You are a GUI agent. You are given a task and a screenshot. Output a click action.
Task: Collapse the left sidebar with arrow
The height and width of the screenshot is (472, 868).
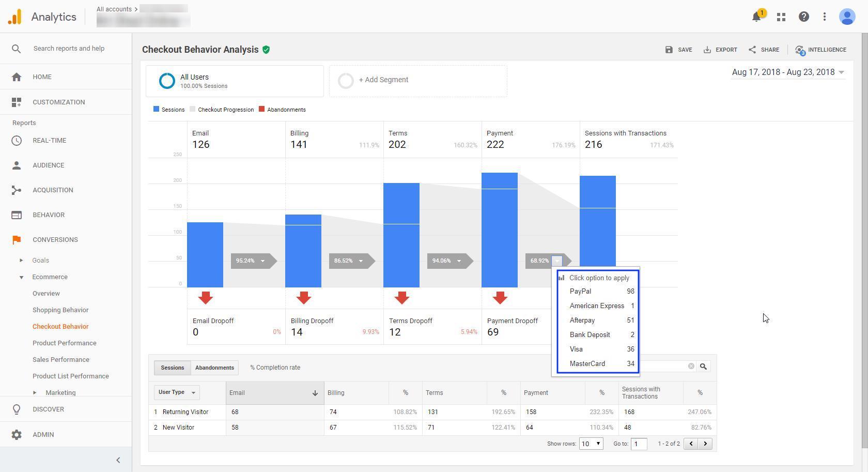pos(118,460)
